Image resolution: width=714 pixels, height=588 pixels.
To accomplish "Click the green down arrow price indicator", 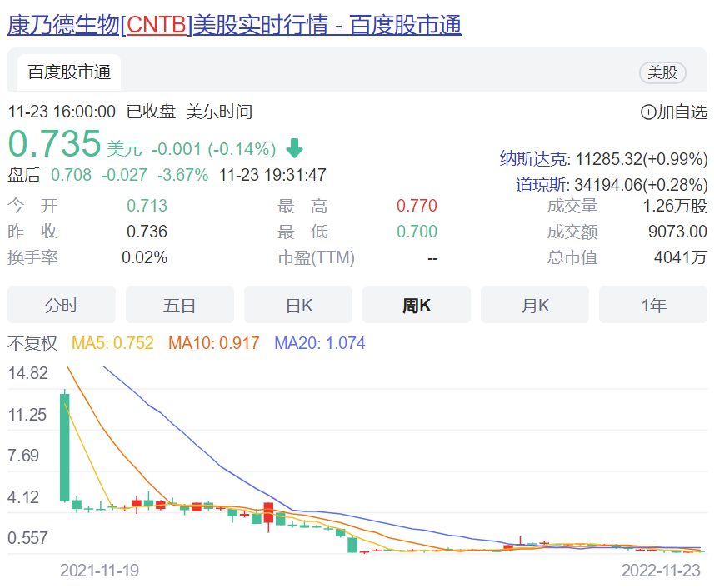I will (x=294, y=149).
